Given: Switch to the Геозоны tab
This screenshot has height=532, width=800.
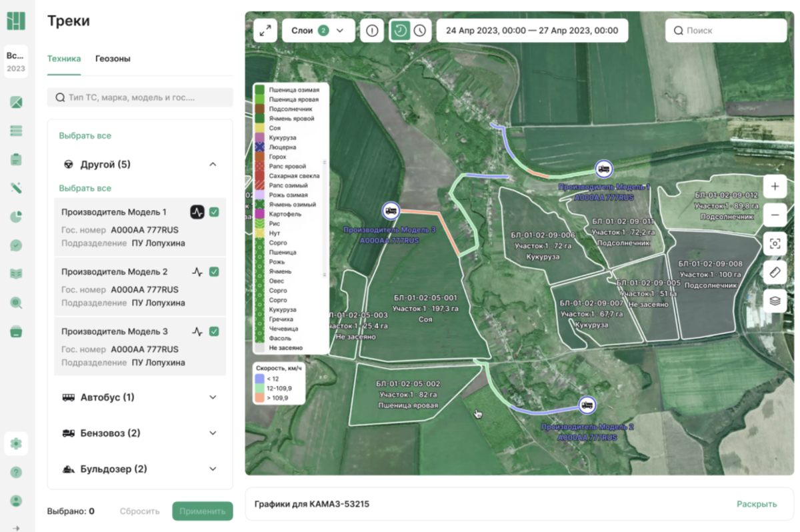Looking at the screenshot, I should pyautogui.click(x=113, y=59).
